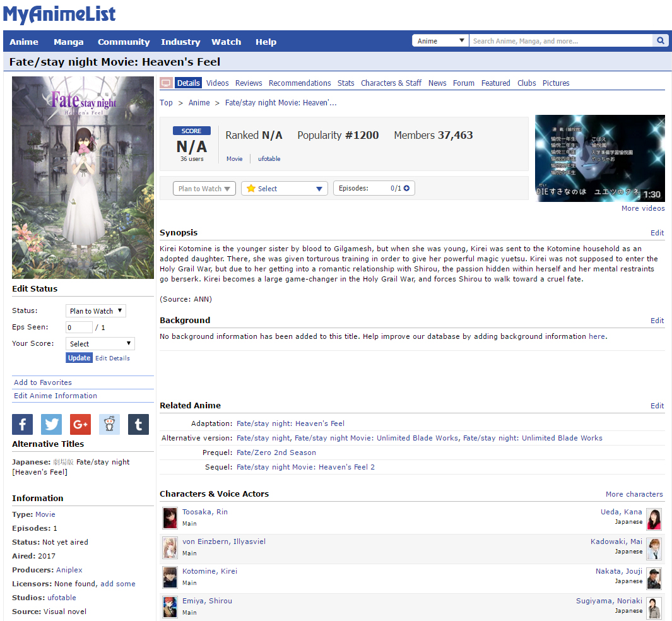Open Status dropdown in Edit Status

click(x=95, y=310)
